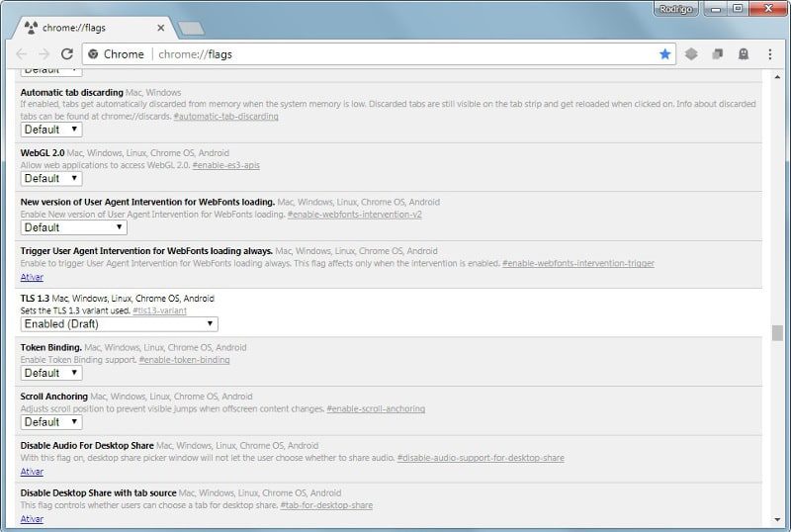The image size is (791, 532).
Task: Click the Chrome site info icon
Action: 93,54
